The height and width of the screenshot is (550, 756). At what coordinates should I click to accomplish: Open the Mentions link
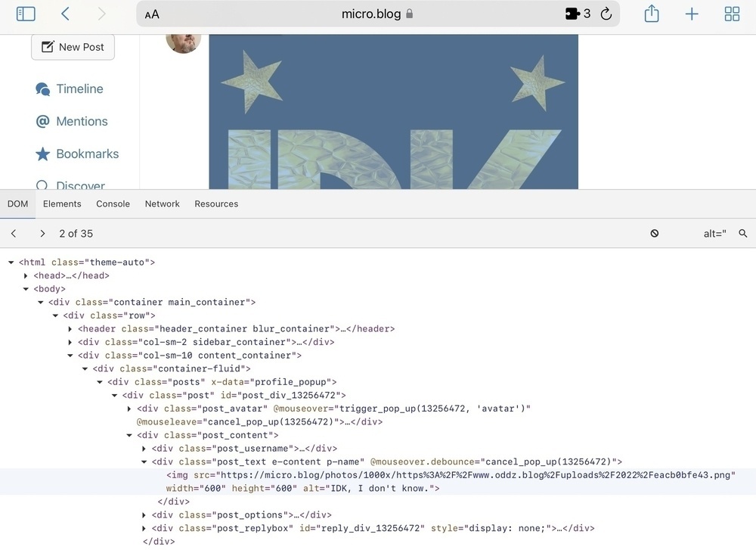tap(82, 121)
